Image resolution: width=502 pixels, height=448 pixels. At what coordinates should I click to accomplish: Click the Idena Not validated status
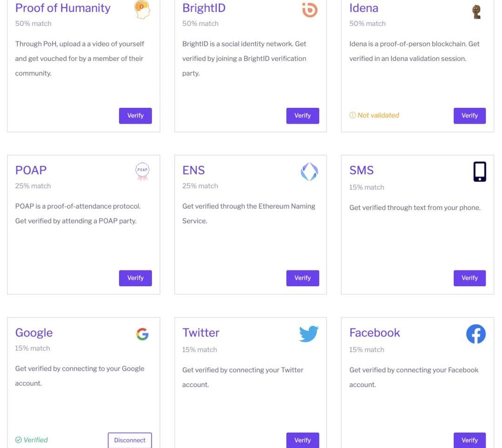(x=374, y=115)
